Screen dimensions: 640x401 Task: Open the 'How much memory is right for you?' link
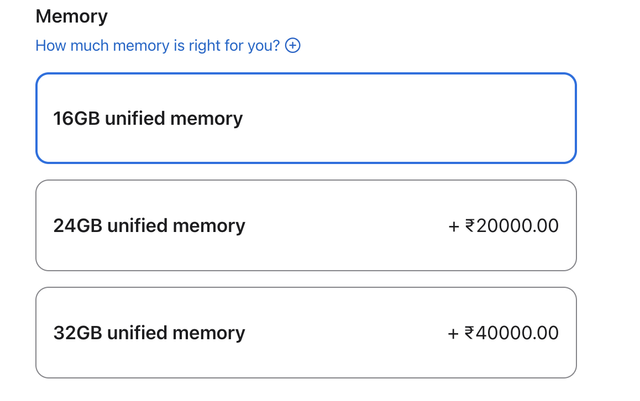158,45
